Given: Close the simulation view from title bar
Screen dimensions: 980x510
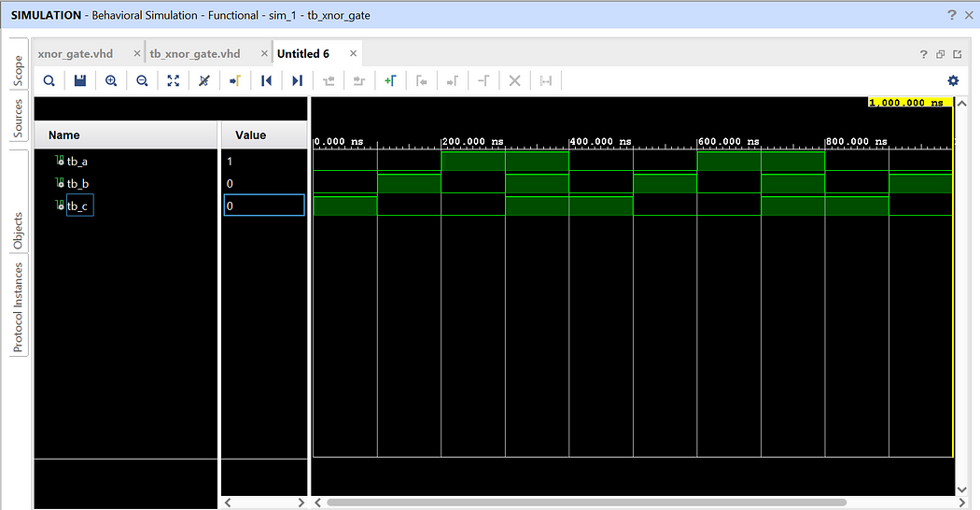Looking at the screenshot, I should (x=968, y=15).
